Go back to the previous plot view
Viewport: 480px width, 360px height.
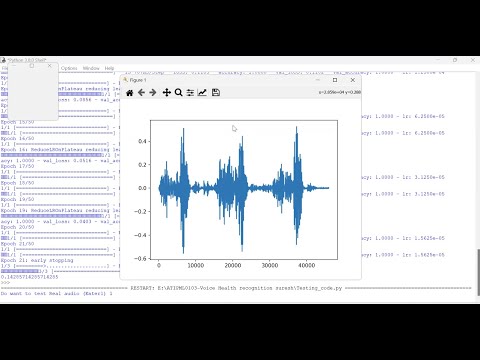tap(141, 93)
